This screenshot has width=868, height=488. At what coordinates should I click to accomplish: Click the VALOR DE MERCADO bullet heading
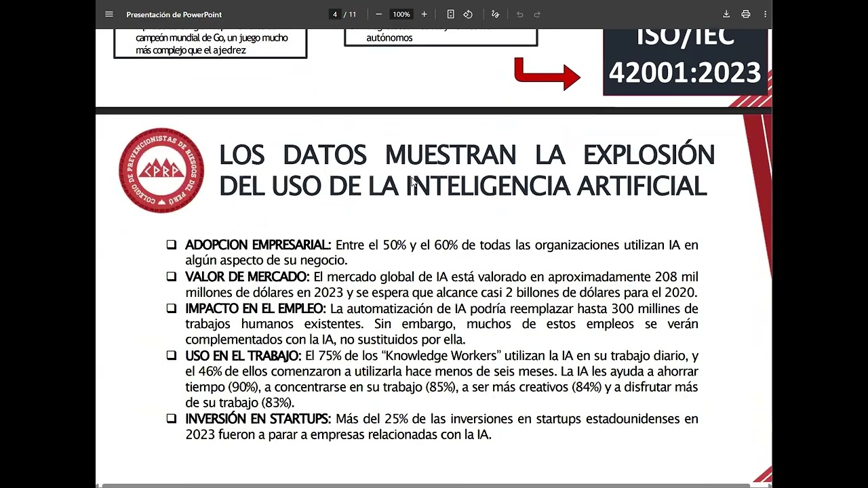tap(248, 277)
